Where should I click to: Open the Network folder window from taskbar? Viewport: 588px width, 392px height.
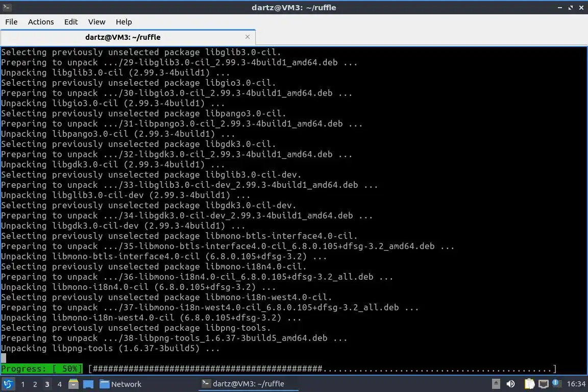[x=121, y=384]
